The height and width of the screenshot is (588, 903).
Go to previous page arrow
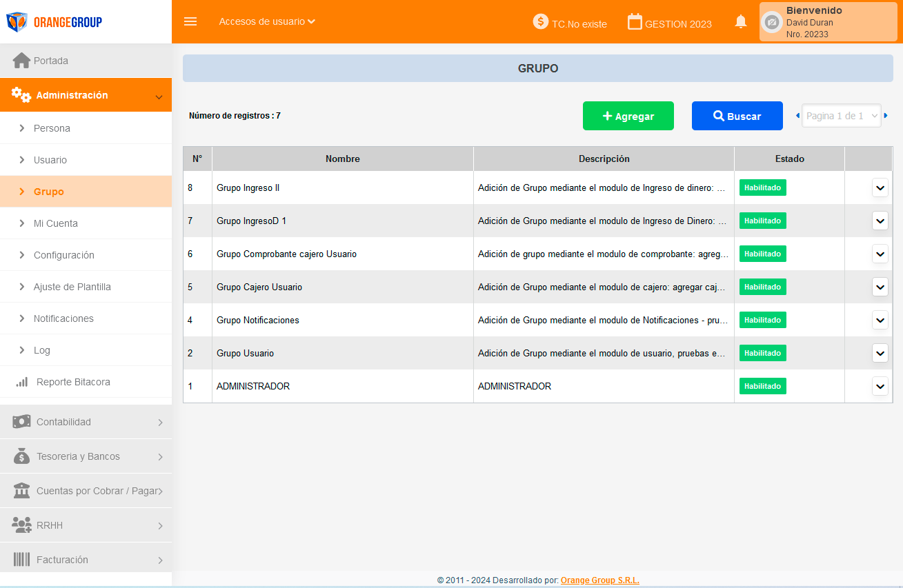coord(797,116)
